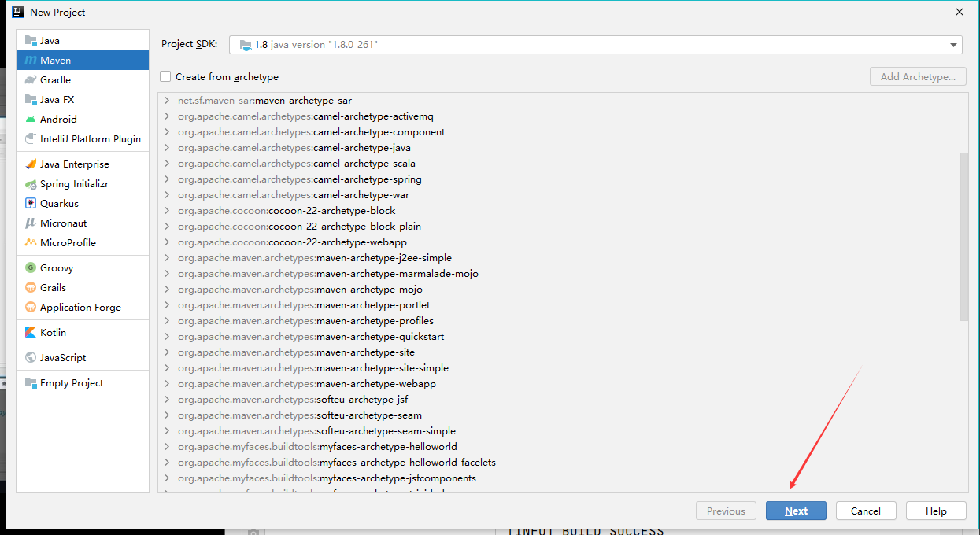
Task: Select maven-archetype-mojo row
Action: pos(558,290)
